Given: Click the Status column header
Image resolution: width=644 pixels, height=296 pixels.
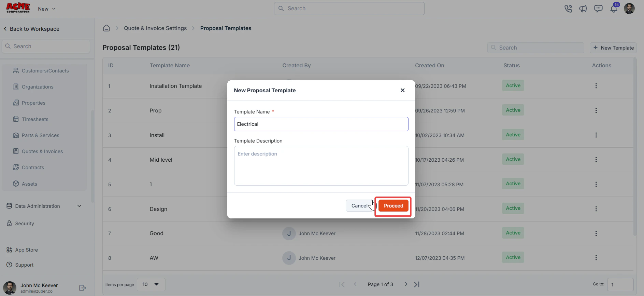Looking at the screenshot, I should click(x=512, y=66).
